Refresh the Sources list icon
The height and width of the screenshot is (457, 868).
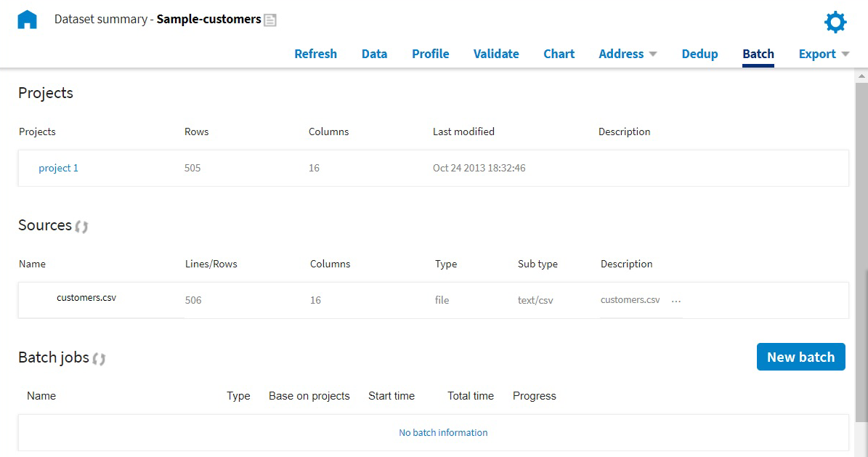pos(82,227)
